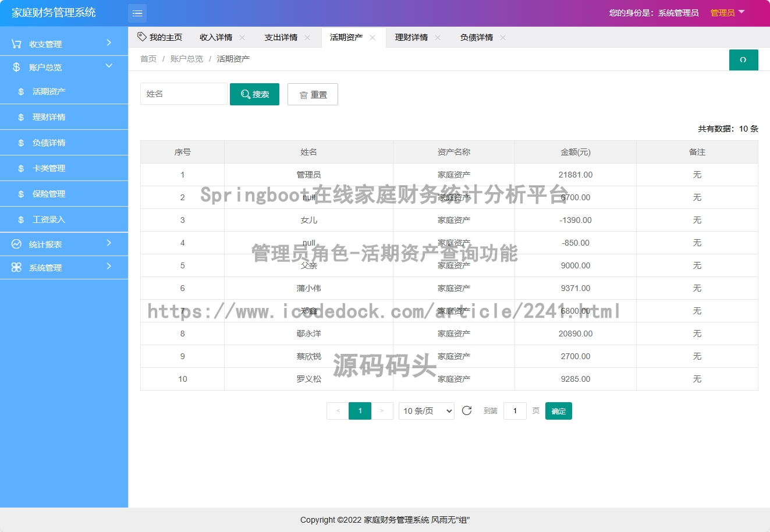Open 工资录入 in the sidebar menu

coord(64,219)
